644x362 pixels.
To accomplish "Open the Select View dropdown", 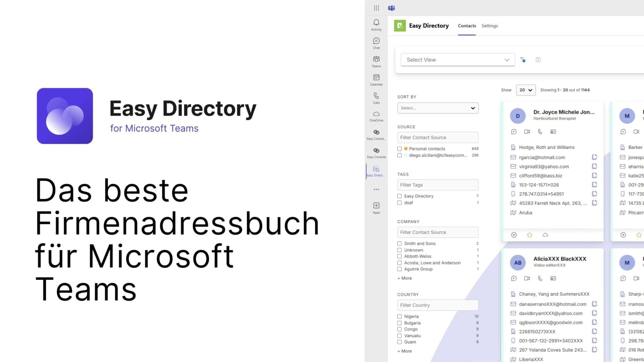I will tap(458, 60).
